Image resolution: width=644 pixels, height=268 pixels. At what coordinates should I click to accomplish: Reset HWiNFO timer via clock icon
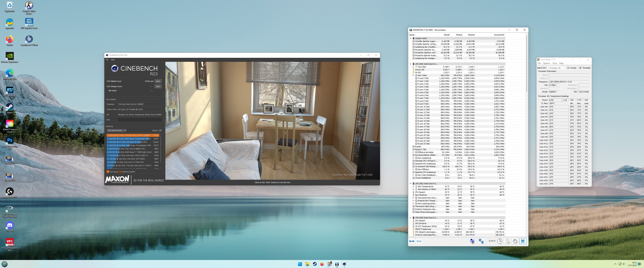[499, 241]
